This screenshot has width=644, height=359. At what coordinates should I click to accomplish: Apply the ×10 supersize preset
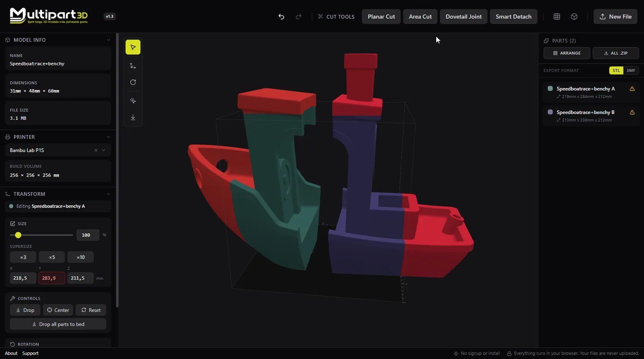coord(81,257)
